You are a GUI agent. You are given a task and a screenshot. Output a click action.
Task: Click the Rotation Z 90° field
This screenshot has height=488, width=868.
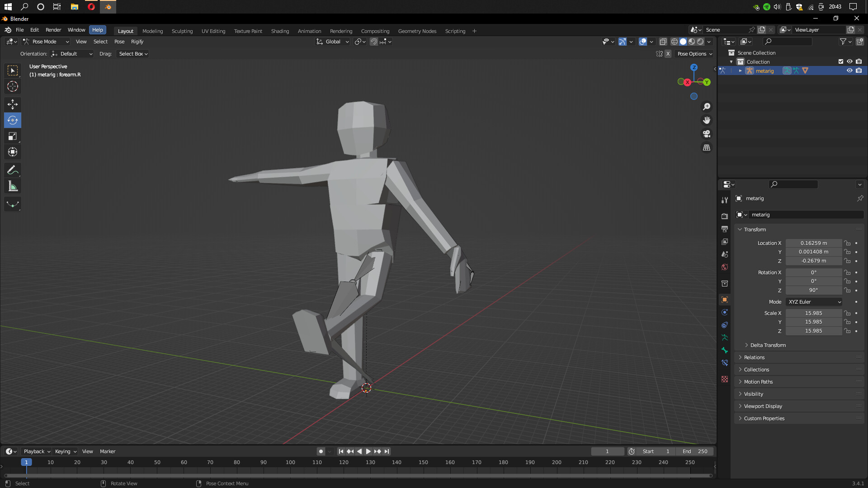pyautogui.click(x=814, y=291)
